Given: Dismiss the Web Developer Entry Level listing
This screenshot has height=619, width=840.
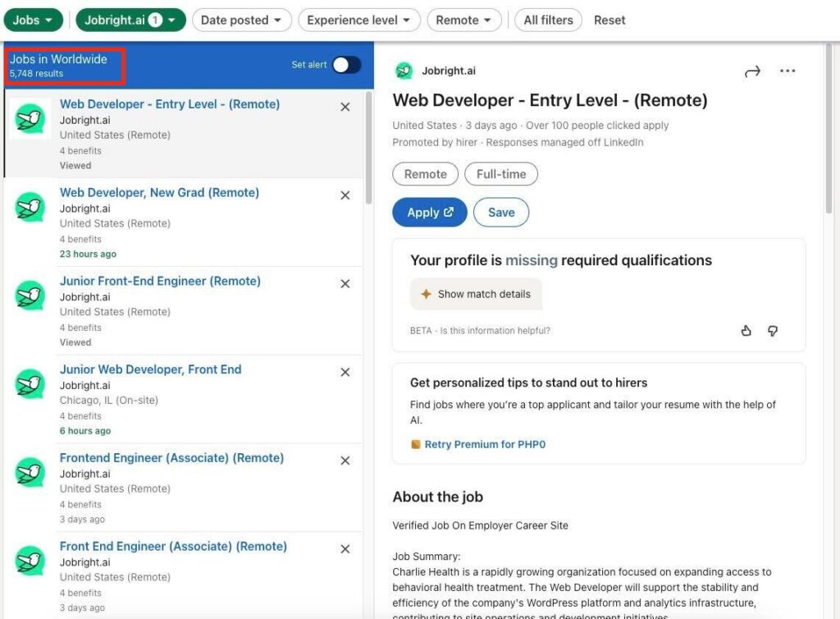Looking at the screenshot, I should [345, 107].
